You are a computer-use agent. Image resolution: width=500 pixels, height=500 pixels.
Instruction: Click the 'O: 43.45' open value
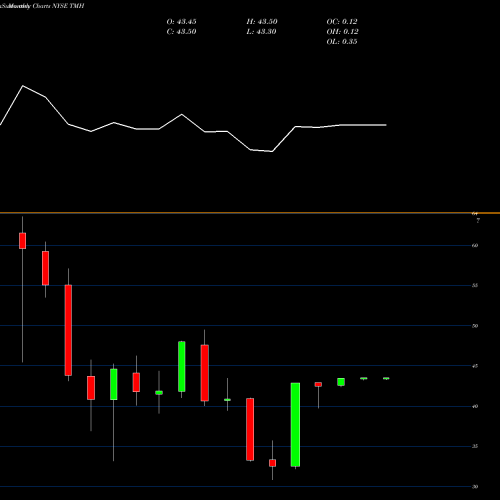pos(181,22)
